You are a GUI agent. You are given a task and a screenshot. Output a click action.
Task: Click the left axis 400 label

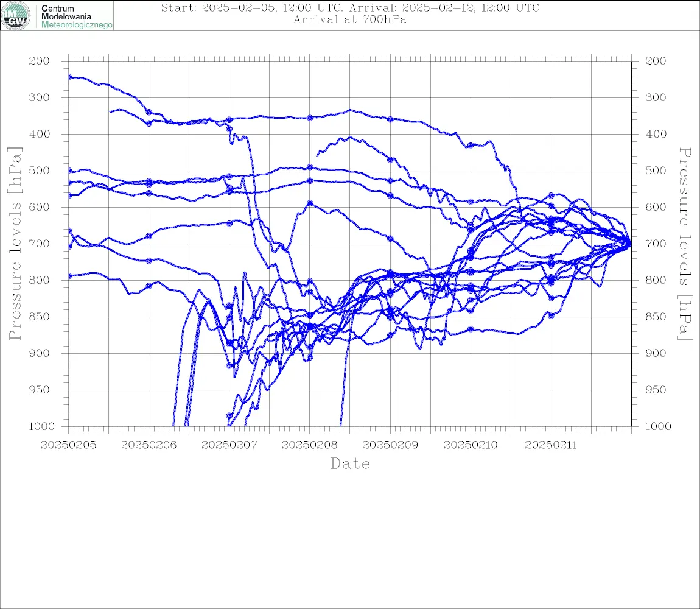point(40,134)
